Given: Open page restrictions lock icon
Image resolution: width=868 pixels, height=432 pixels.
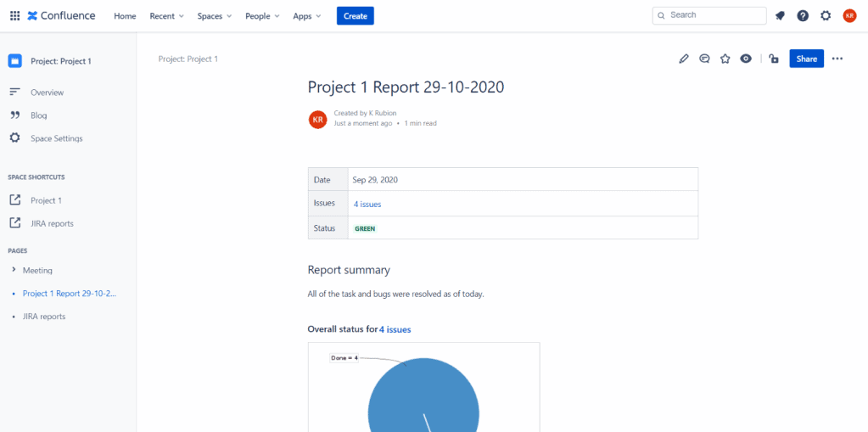Looking at the screenshot, I should pyautogui.click(x=774, y=59).
